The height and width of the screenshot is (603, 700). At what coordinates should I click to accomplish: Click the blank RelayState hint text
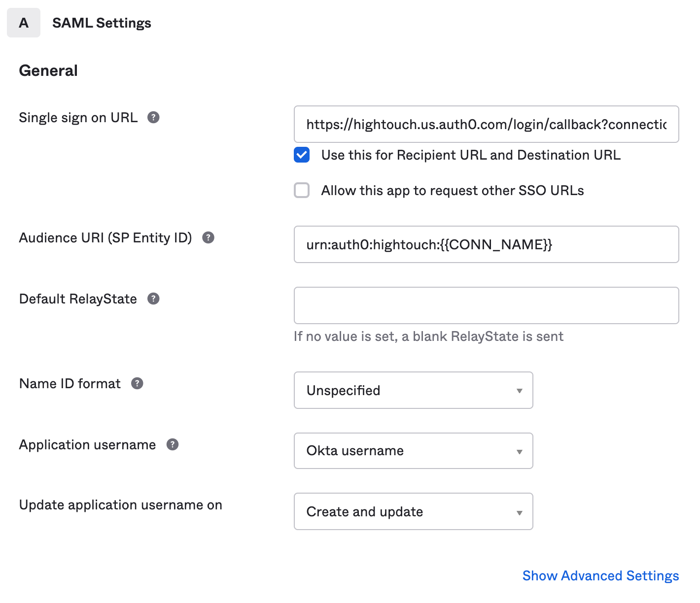(x=428, y=336)
